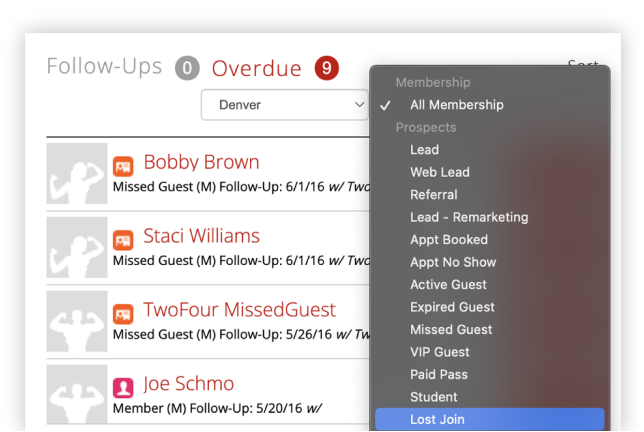The image size is (644, 432).
Task: Click the orange guest icon beside Bobby Brown
Action: point(123,166)
